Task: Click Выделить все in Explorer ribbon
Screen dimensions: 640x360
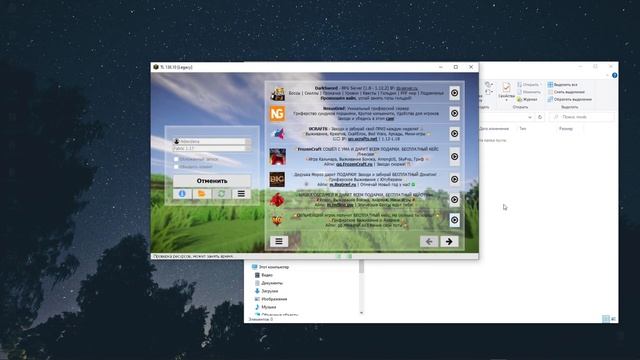Action: click(x=562, y=84)
